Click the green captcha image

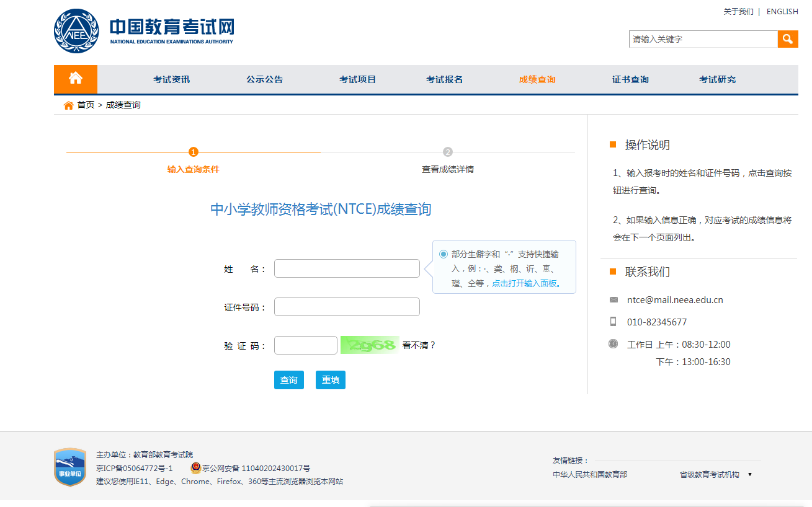coord(369,345)
